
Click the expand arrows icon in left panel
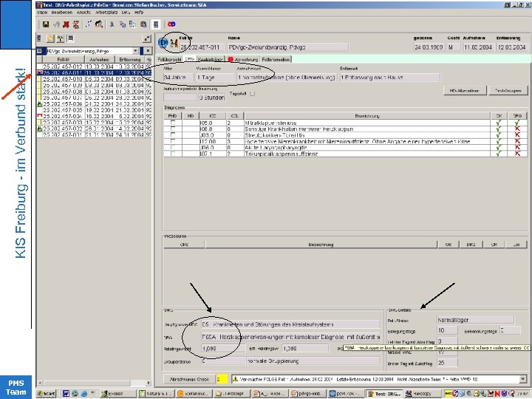[147, 38]
